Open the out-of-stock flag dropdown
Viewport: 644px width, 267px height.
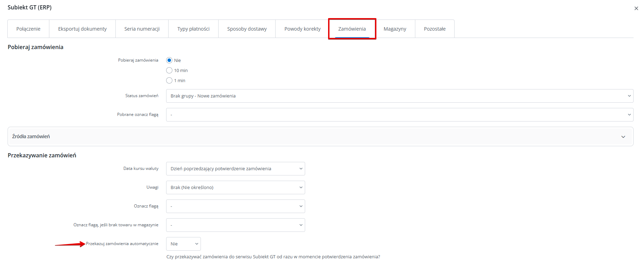[x=235, y=225]
